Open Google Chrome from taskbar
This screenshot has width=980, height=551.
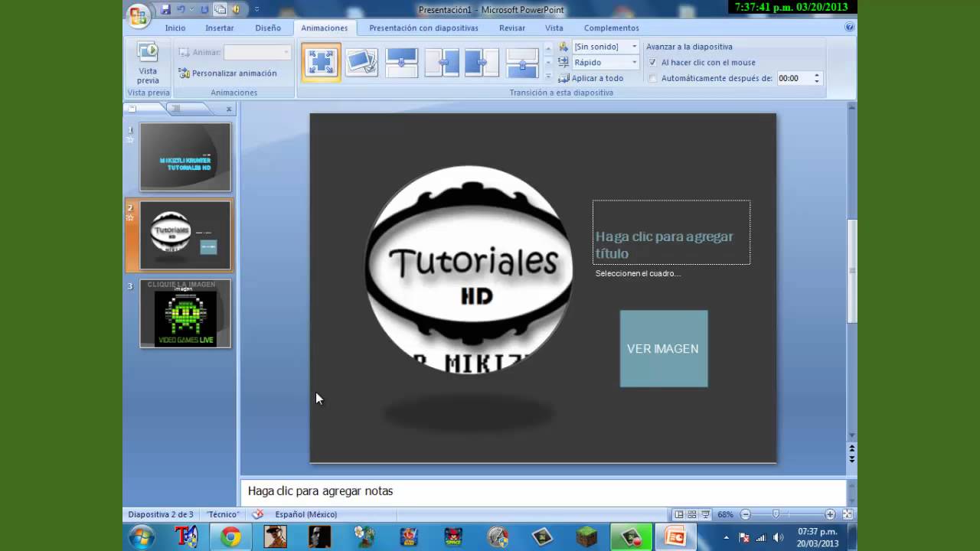tap(230, 537)
